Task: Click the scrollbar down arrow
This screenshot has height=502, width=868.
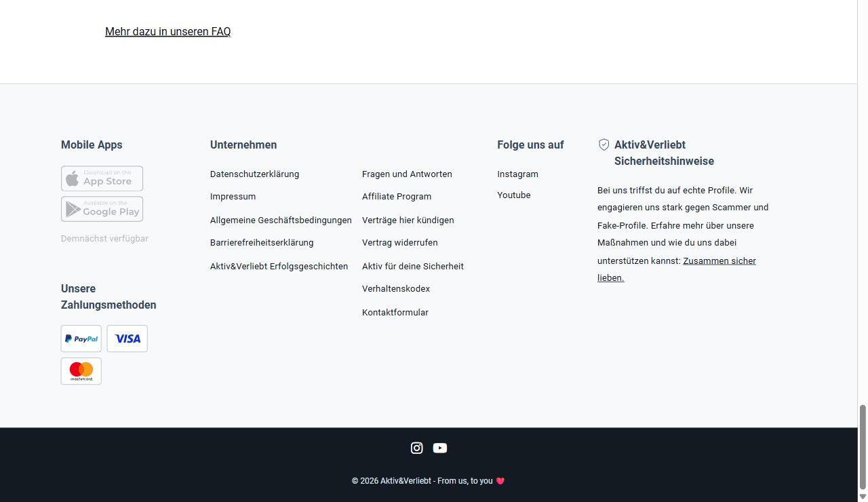Action: pyautogui.click(x=863, y=497)
